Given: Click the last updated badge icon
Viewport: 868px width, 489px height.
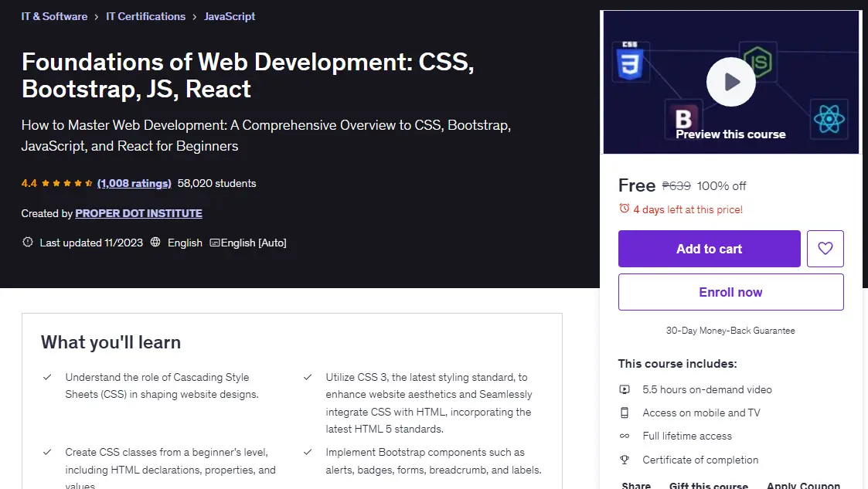Looking at the screenshot, I should coord(27,243).
